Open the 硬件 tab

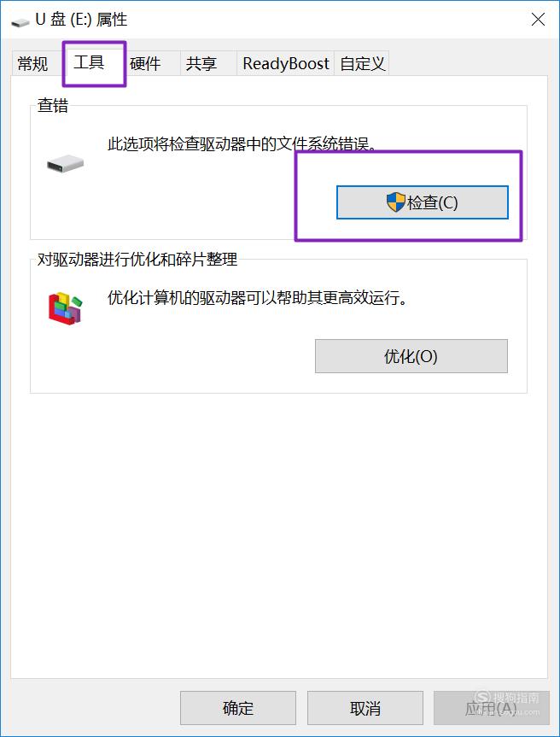(x=145, y=63)
